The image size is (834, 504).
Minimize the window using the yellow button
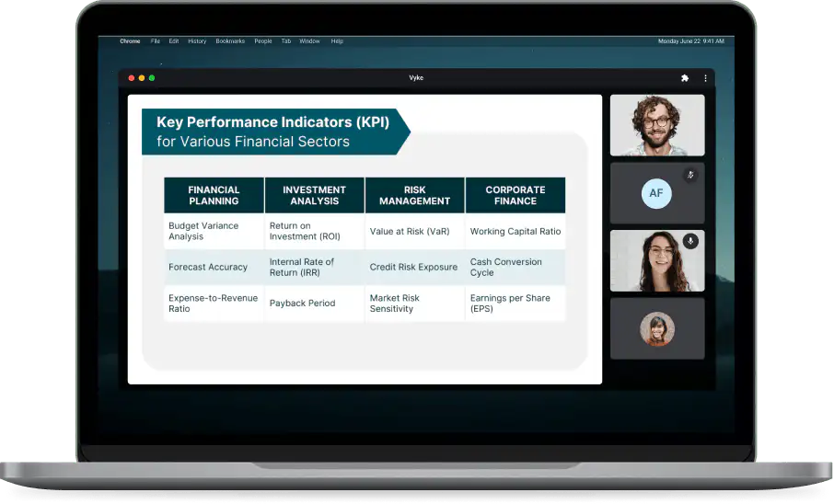(x=142, y=78)
